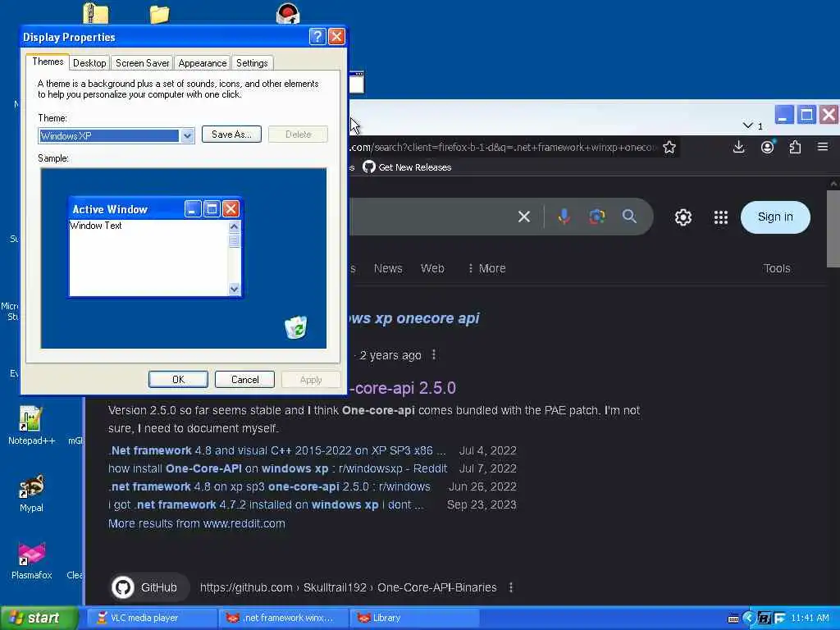Clear the Google search box with X
The height and width of the screenshot is (630, 840).
(x=524, y=217)
